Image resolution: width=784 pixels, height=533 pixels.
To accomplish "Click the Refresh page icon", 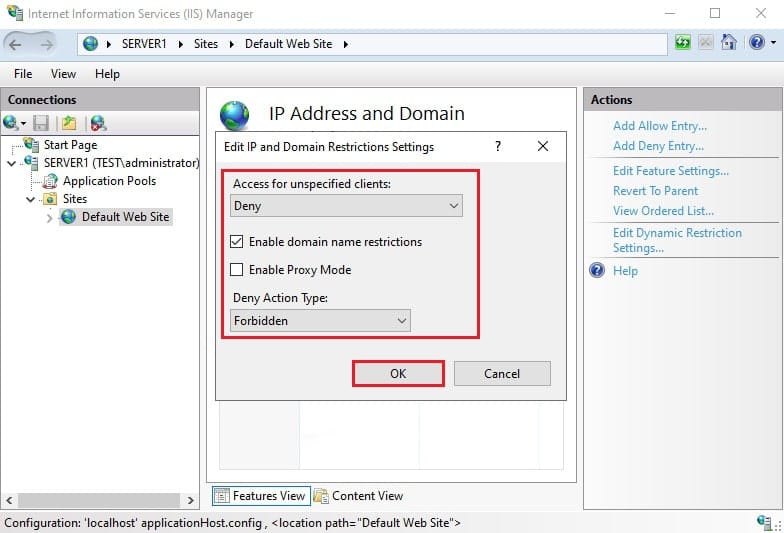I will [x=682, y=42].
